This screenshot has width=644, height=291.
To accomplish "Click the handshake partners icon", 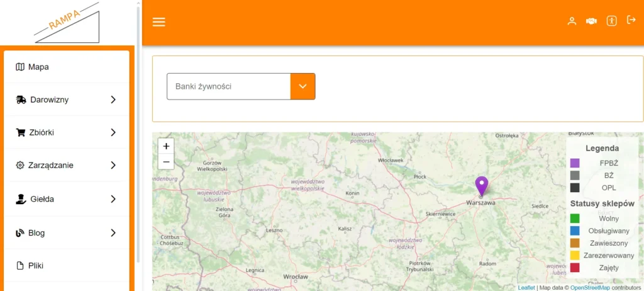I will click(x=591, y=21).
